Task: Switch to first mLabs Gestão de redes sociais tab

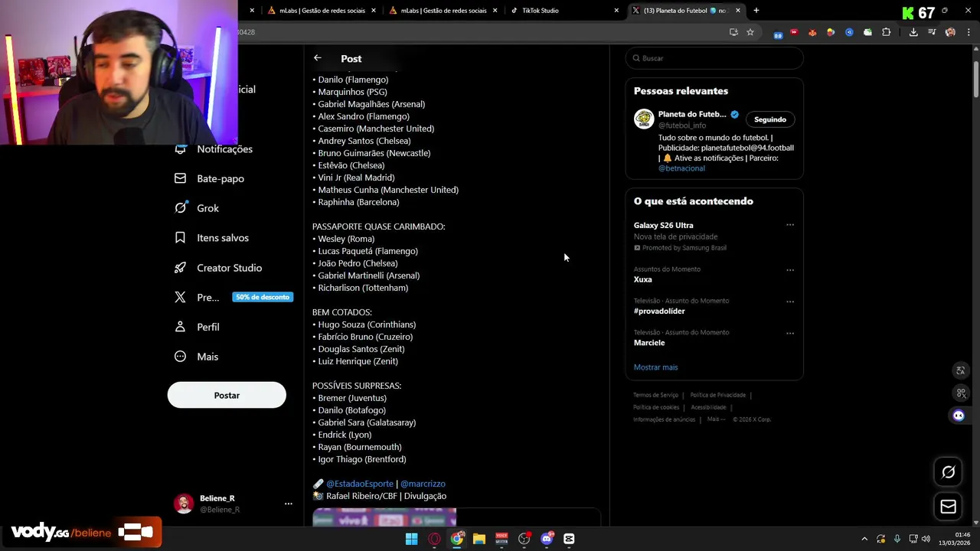Action: [322, 11]
